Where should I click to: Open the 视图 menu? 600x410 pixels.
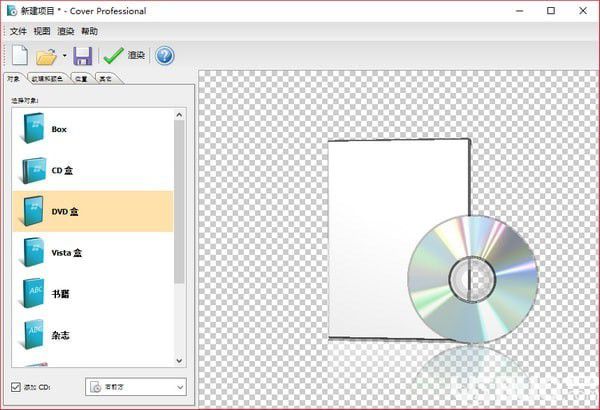[42, 31]
